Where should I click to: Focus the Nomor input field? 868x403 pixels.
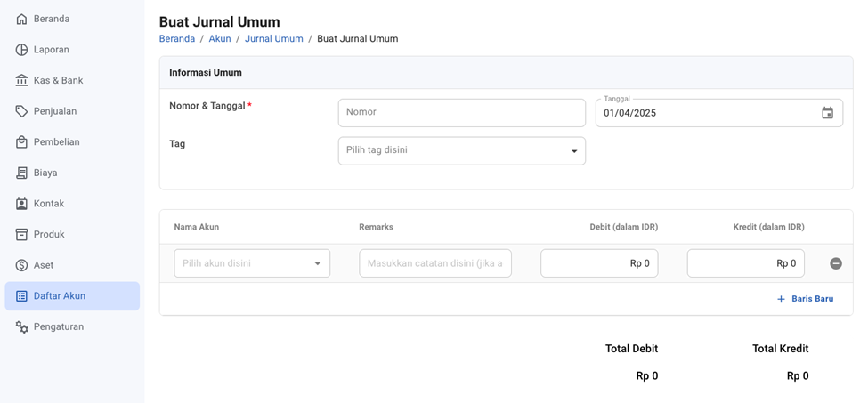click(461, 113)
